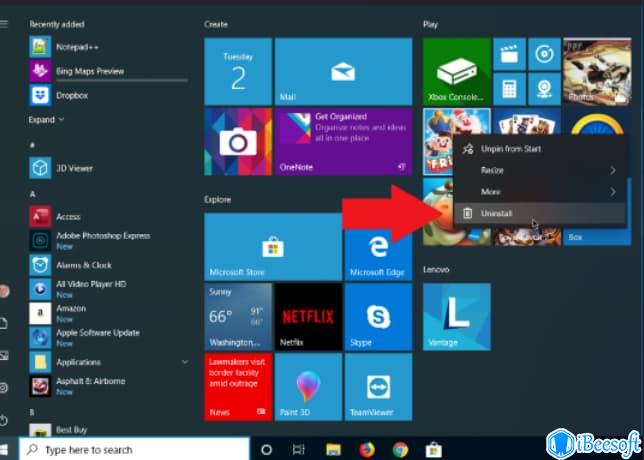This screenshot has height=460, width=644.
Task: Open the Resize submenu
Action: click(540, 170)
